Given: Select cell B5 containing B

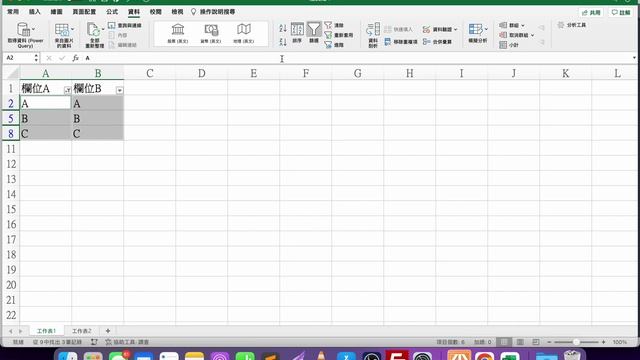Looking at the screenshot, I should [x=98, y=118].
